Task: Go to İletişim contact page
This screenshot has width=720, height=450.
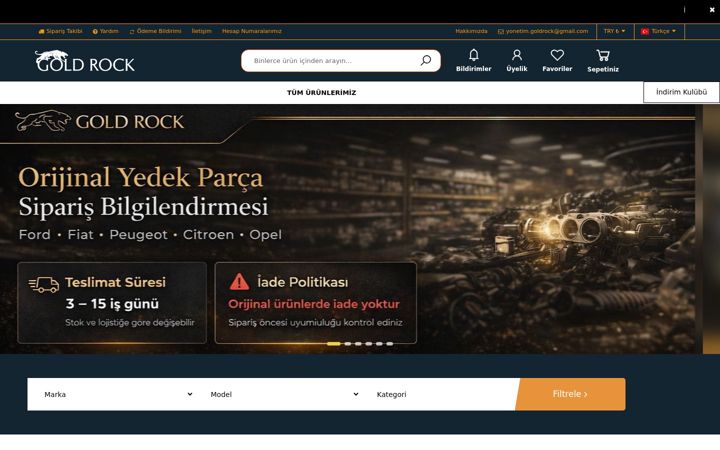Action: [x=202, y=31]
